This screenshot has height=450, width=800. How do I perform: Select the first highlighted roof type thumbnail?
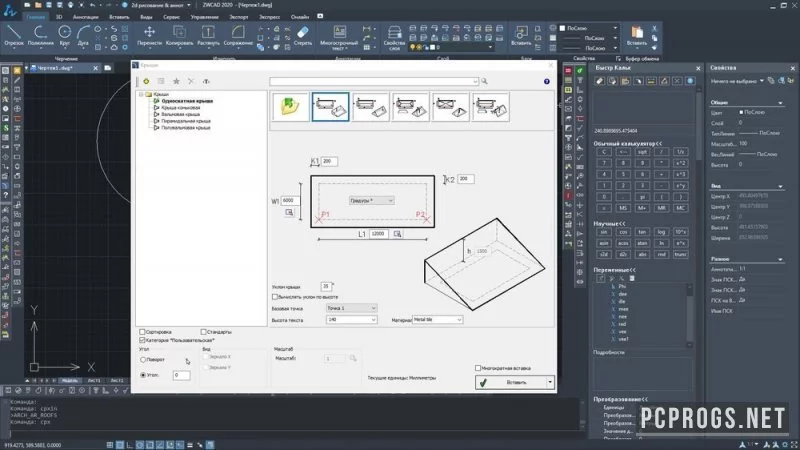331,107
